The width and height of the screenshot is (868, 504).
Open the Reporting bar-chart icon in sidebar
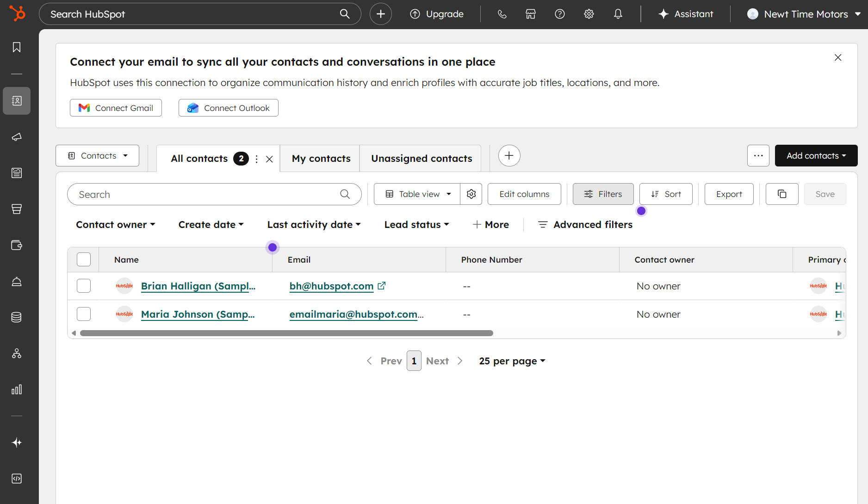click(x=17, y=389)
